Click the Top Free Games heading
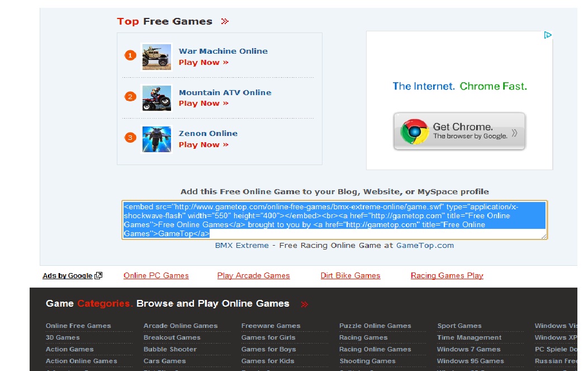Image resolution: width=588 pixels, height=371 pixels. [x=165, y=21]
